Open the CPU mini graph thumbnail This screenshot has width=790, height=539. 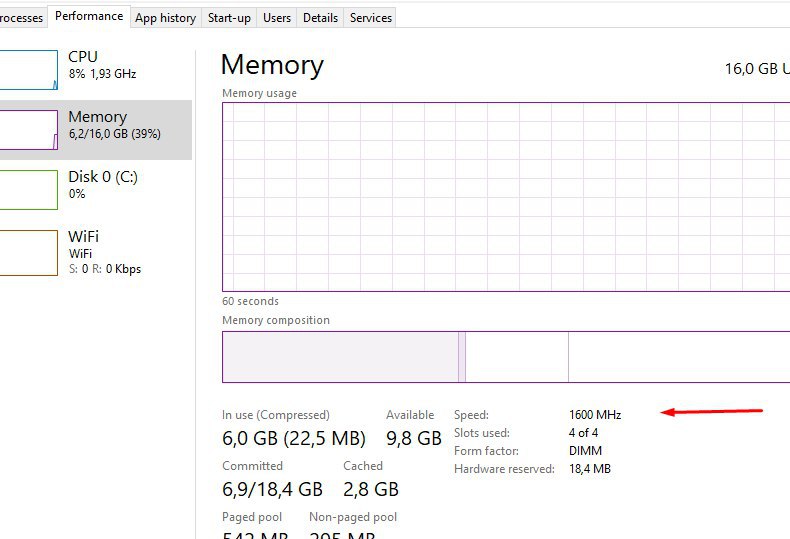[x=28, y=70]
